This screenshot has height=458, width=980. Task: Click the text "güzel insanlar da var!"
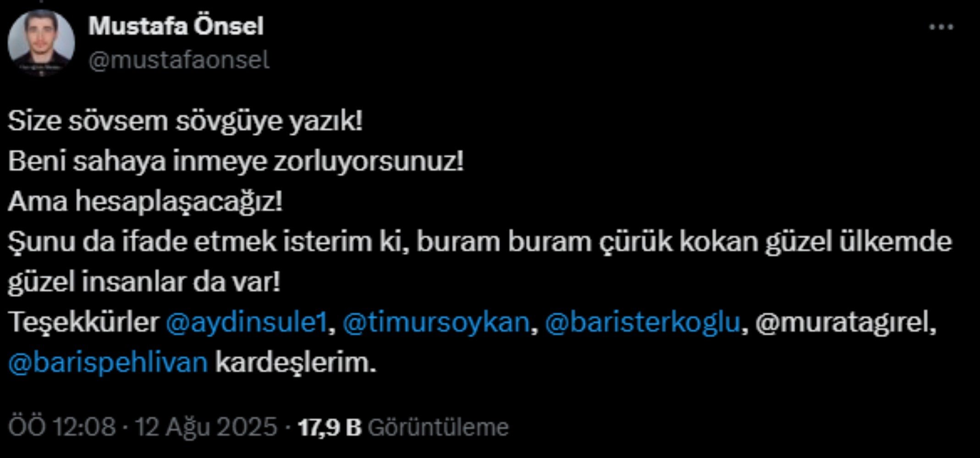pos(144,282)
